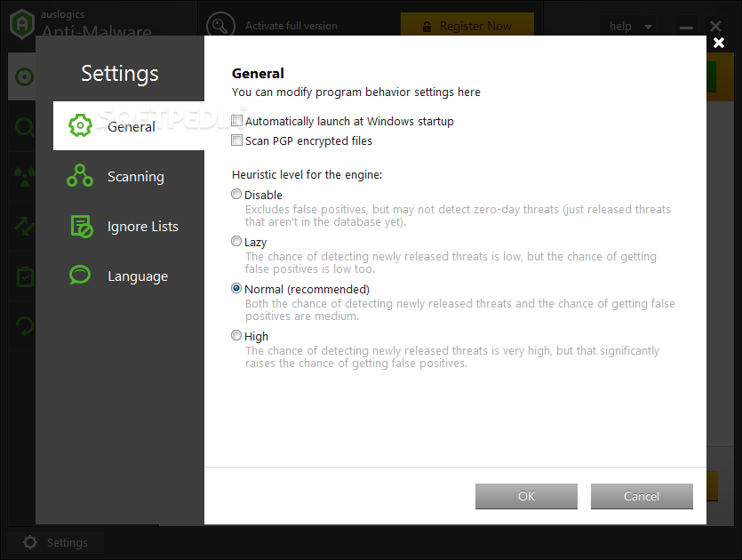The height and width of the screenshot is (560, 742).
Task: Open the Scanning settings tab
Action: pyautogui.click(x=129, y=176)
